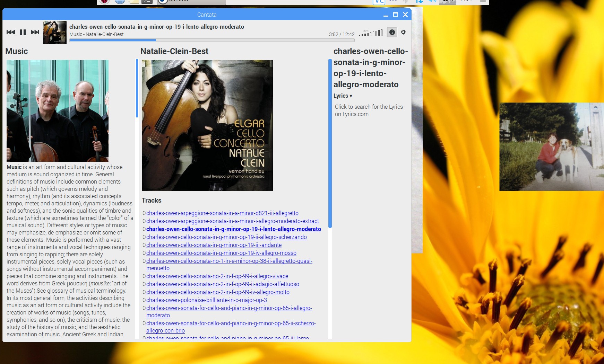Skip to the next track
604x364 pixels.
click(x=35, y=32)
